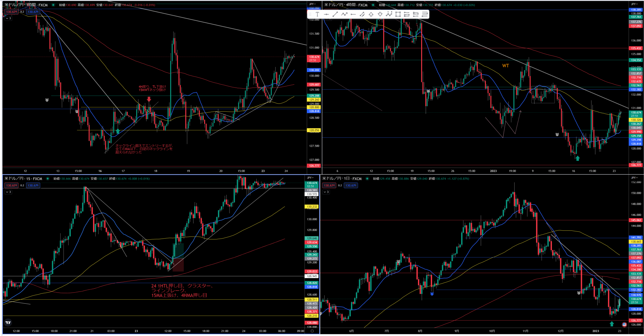Click the blue buy price 130.676 on daily chart
This screenshot has width=644, height=336.
click(351, 185)
